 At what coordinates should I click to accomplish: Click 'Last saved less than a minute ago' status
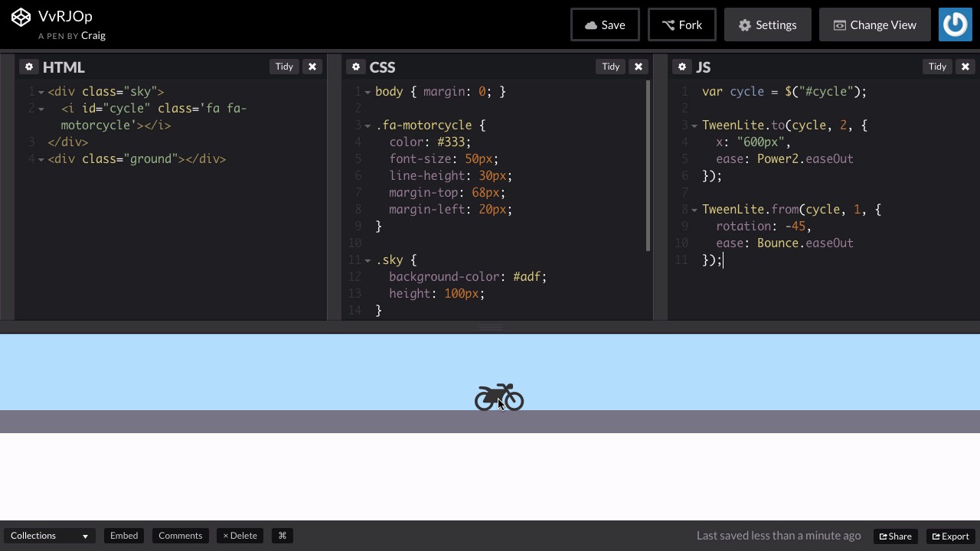click(x=779, y=536)
